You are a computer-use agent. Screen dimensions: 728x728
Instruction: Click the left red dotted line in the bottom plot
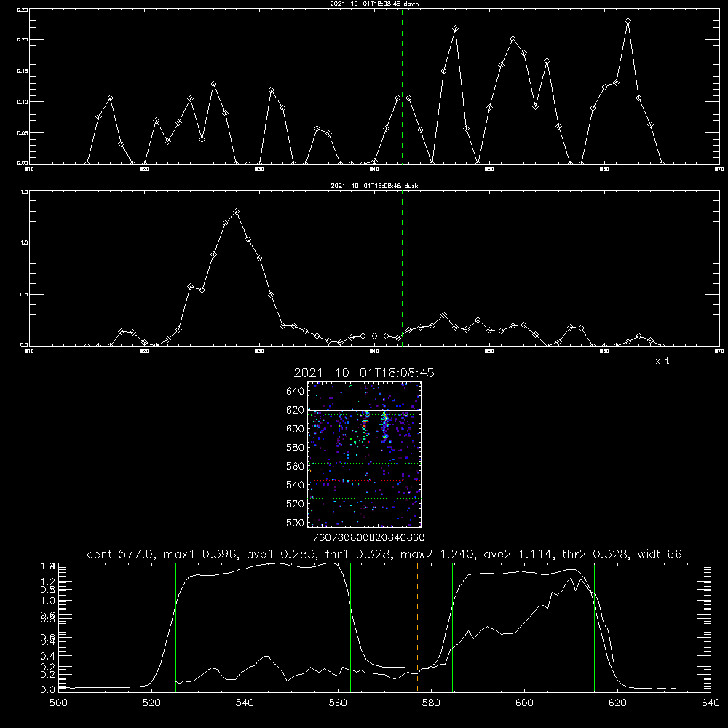[x=264, y=628]
